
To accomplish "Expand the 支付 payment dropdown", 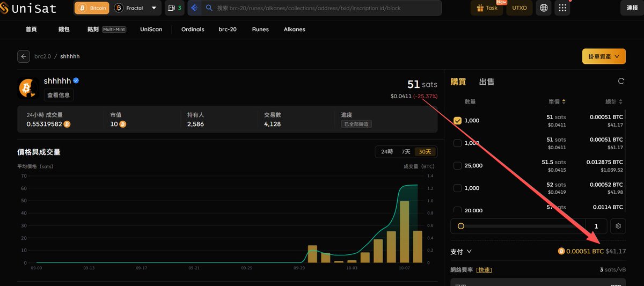I will pos(461,251).
